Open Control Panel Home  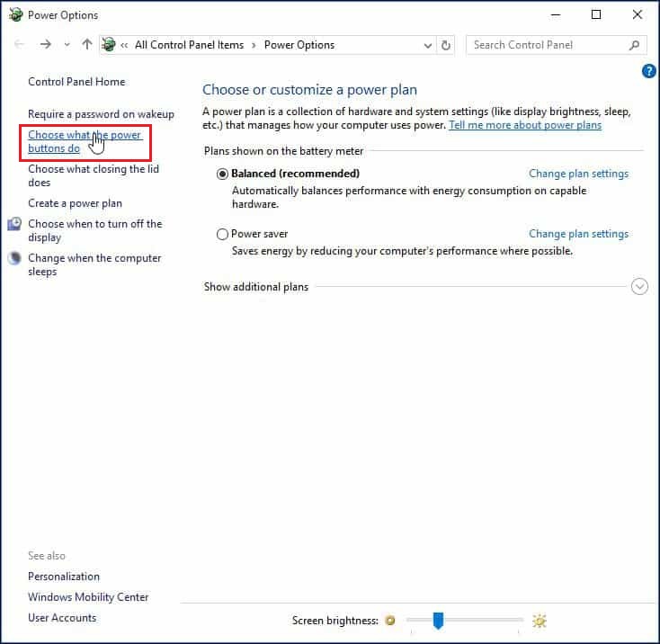click(76, 82)
